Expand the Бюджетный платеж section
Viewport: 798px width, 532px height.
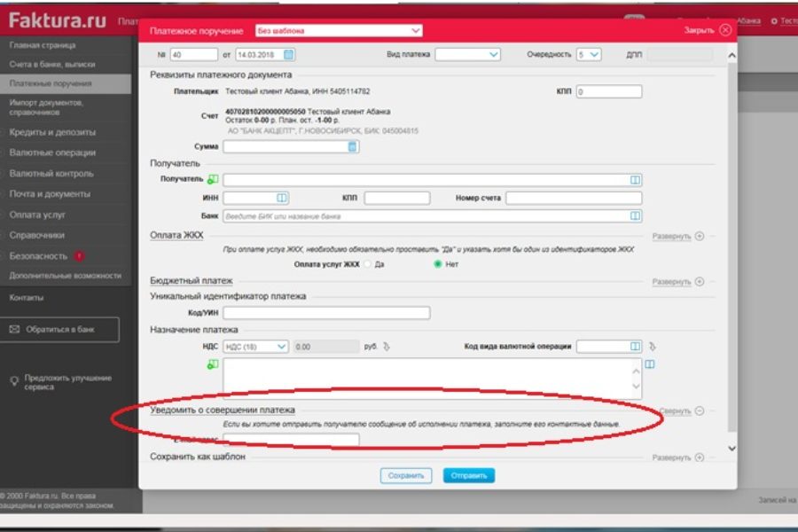click(x=700, y=282)
